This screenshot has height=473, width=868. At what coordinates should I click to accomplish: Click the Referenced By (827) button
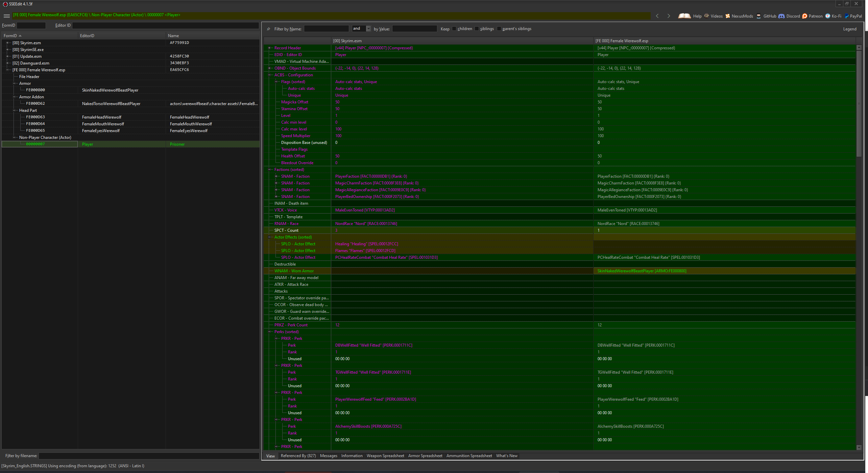pyautogui.click(x=298, y=455)
